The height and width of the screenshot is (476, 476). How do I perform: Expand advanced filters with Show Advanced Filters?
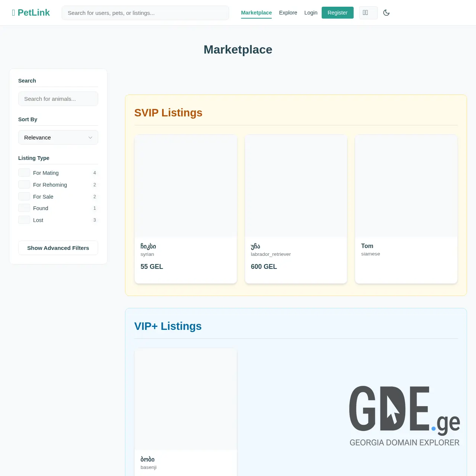[58, 248]
